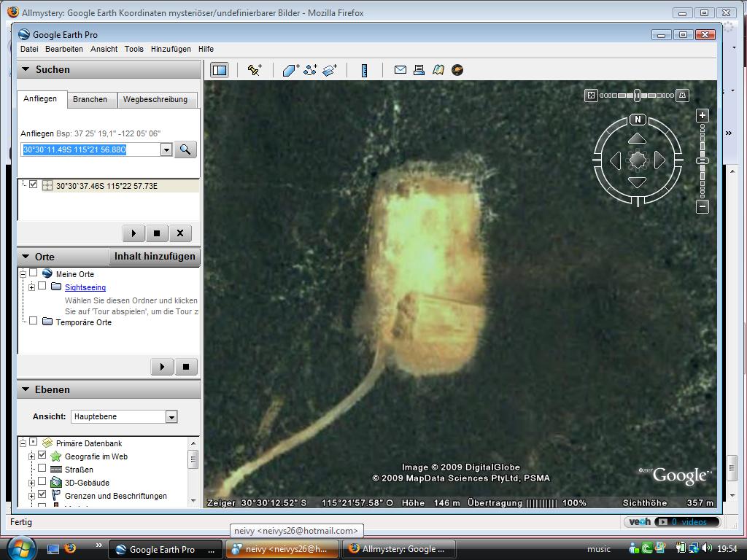Tick the Temporäre Orte checkbox
Image resolution: width=747 pixels, height=560 pixels.
(x=34, y=321)
